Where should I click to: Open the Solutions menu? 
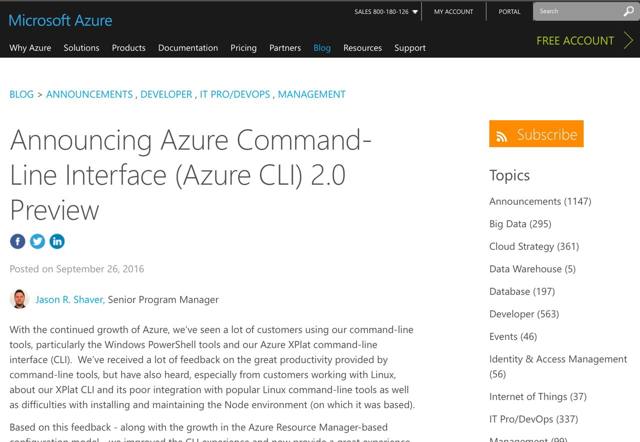click(81, 48)
